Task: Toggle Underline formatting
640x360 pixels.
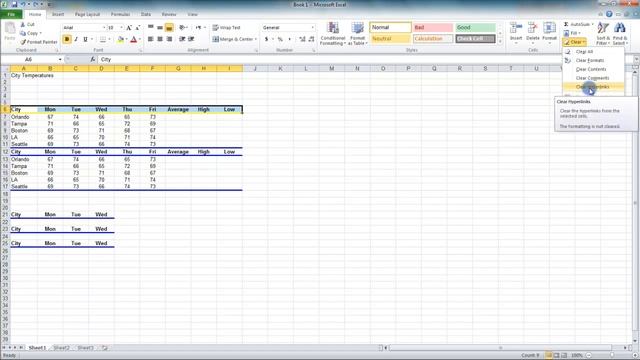Action: click(x=85, y=39)
